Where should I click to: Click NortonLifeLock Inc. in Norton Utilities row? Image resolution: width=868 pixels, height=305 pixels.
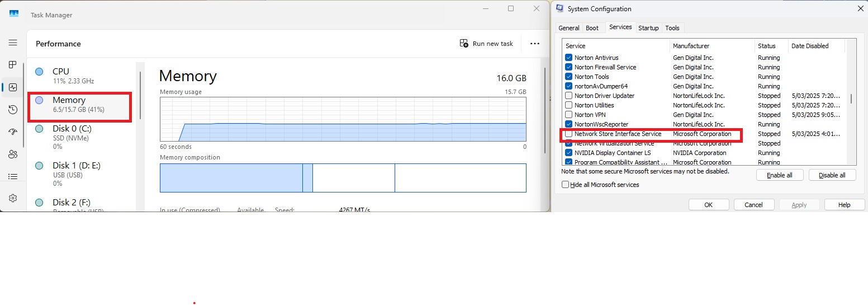click(x=699, y=105)
